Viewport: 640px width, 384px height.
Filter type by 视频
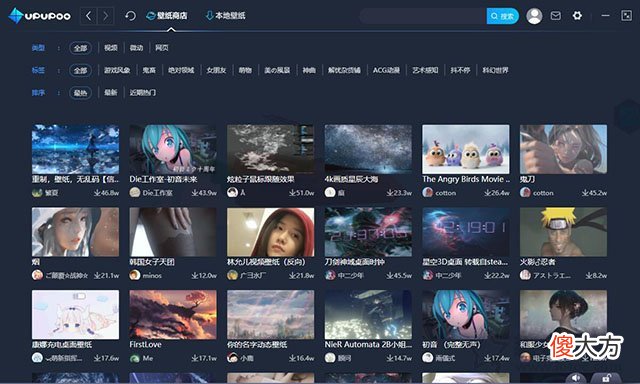pyautogui.click(x=111, y=48)
